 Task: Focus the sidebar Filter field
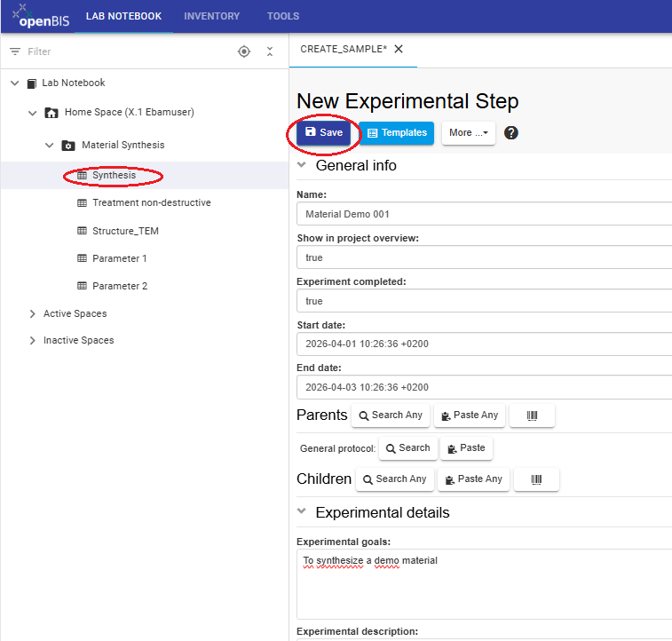click(129, 51)
